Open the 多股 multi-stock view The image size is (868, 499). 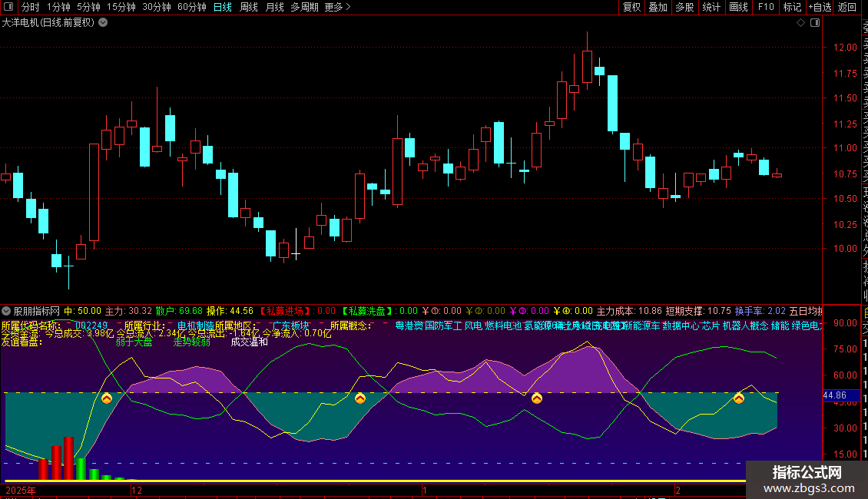pyautogui.click(x=684, y=7)
